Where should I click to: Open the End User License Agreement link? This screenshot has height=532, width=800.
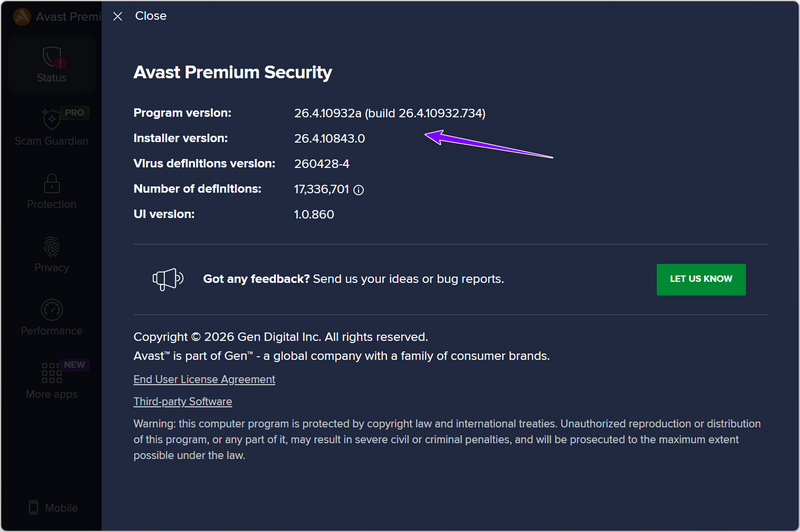(x=204, y=380)
